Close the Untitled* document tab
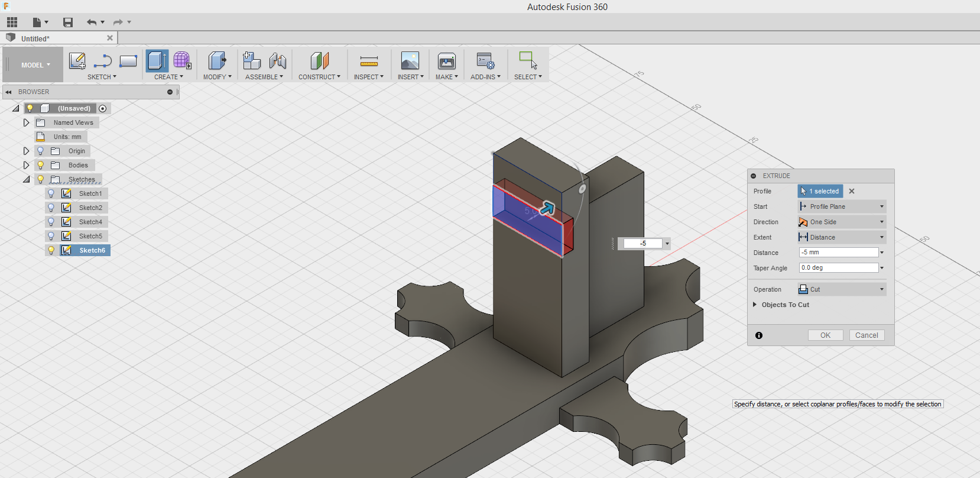The width and height of the screenshot is (980, 478). click(x=109, y=38)
